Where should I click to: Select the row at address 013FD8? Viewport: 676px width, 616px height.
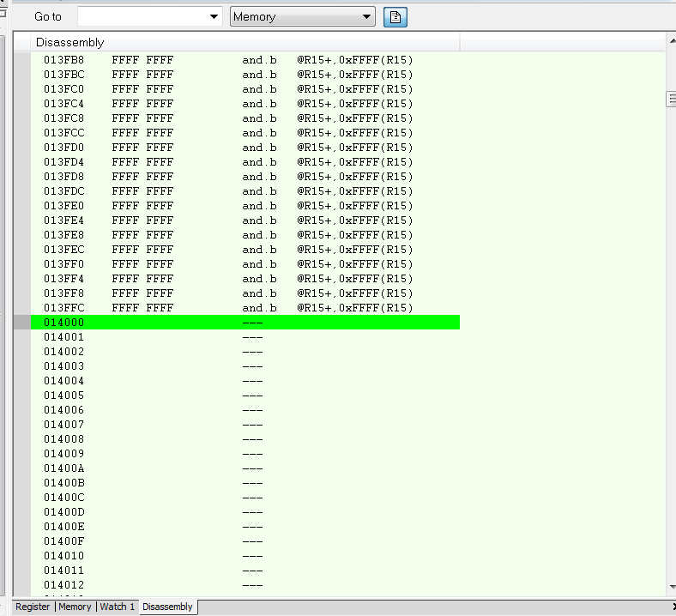244,177
